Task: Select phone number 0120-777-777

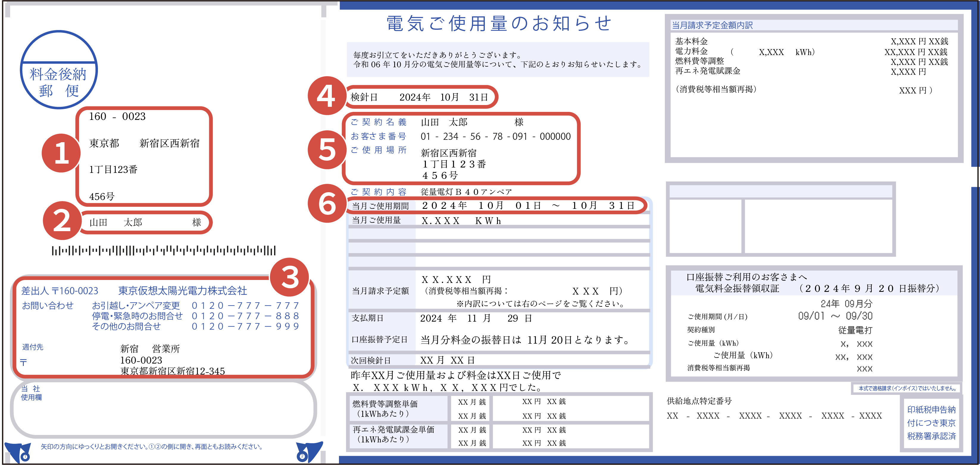Action: [246, 305]
